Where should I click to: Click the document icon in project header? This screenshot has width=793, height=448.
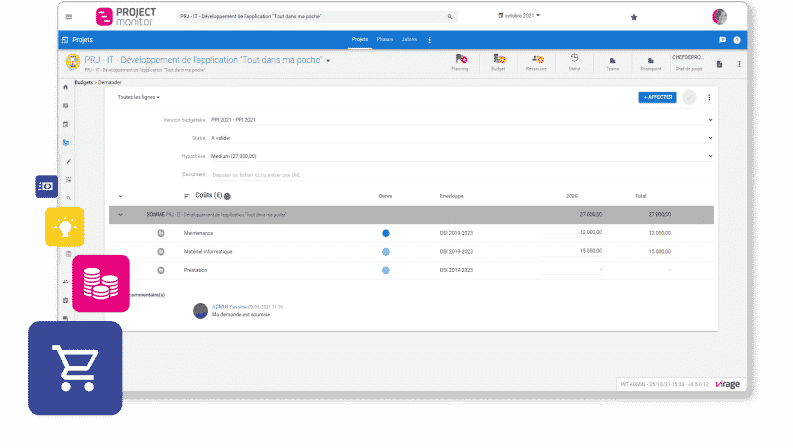point(719,64)
